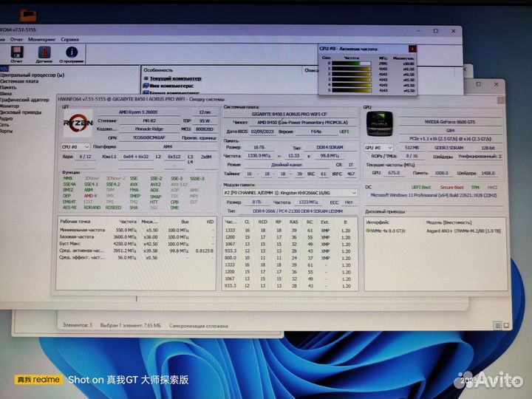Open the Отчет menu in menu bar

click(x=16, y=39)
